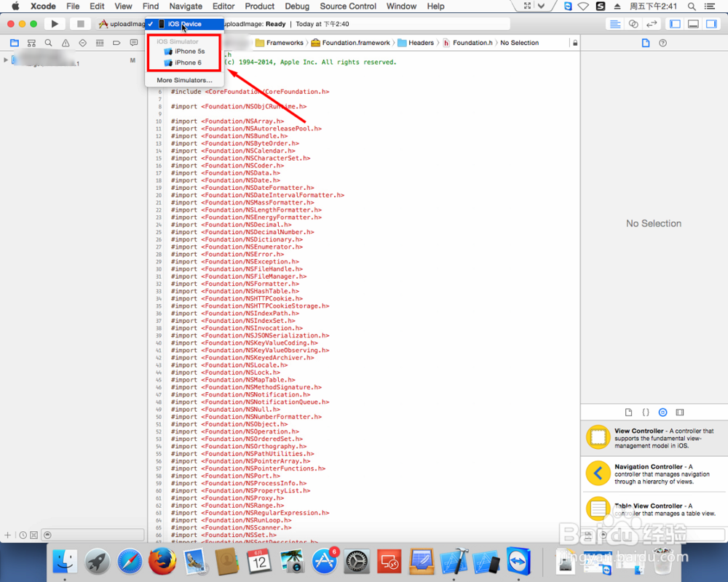Open the Navigate menu
728x582 pixels.
(x=186, y=6)
